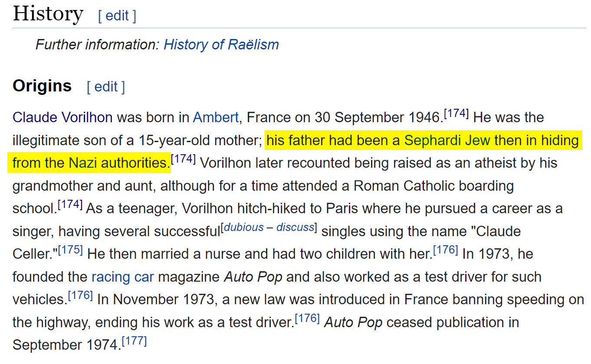Edit the History section

click(x=117, y=16)
